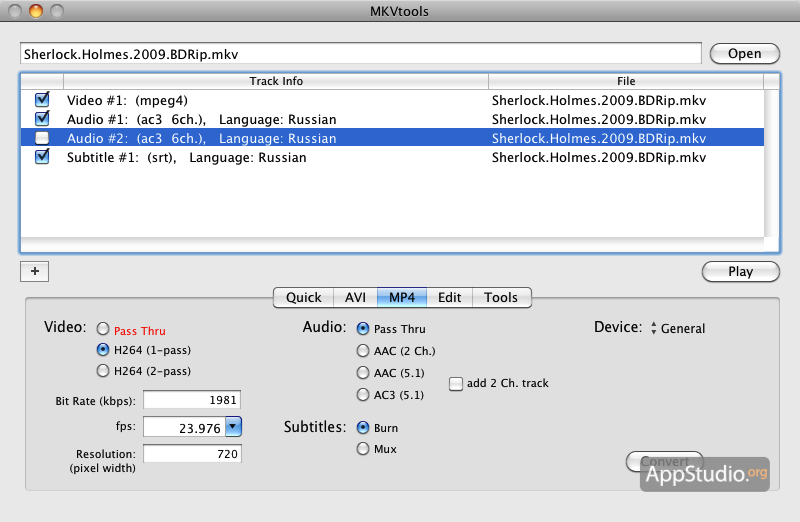Image resolution: width=800 pixels, height=522 pixels.
Task: Click the File cell of the Subtitle #1 row
Action: tap(599, 157)
